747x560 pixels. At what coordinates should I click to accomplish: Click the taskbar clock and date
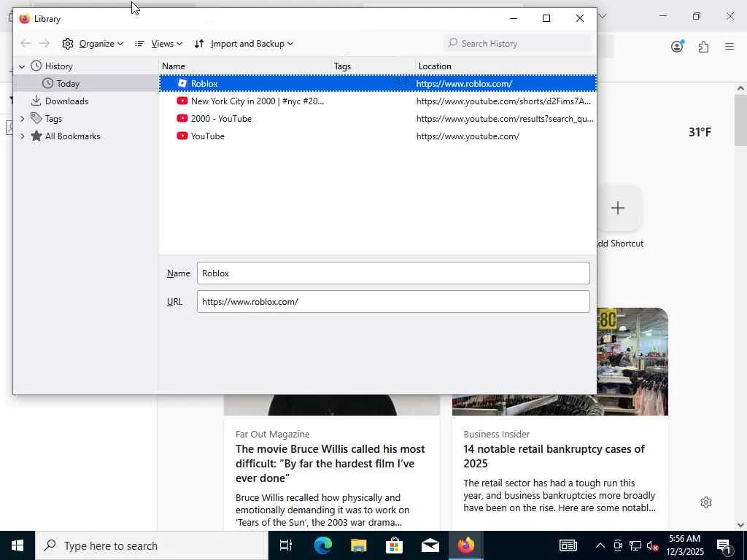684,545
